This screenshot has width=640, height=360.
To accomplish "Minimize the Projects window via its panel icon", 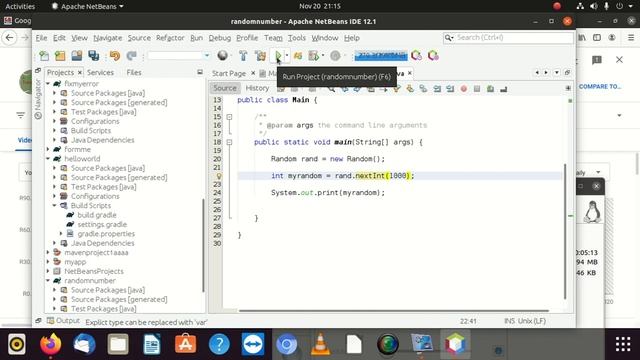I will pyautogui.click(x=200, y=72).
